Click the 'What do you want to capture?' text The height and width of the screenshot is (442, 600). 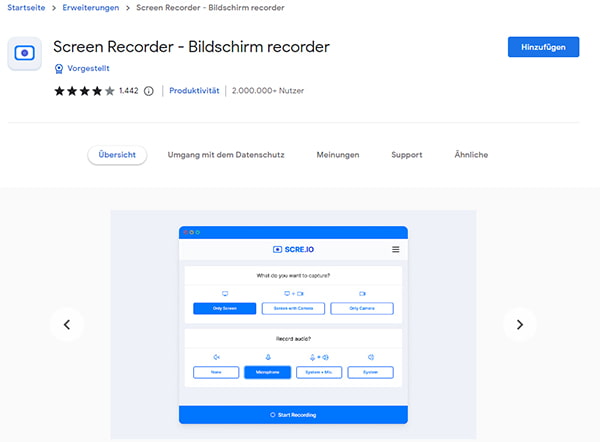point(293,276)
